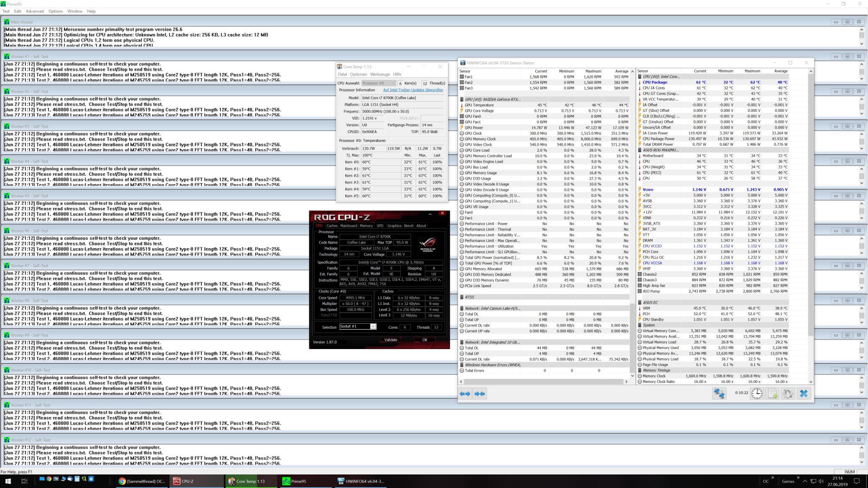Restore Worker #5 Self-Test child window
Screen dimensions: 868x488
click(847, 196)
